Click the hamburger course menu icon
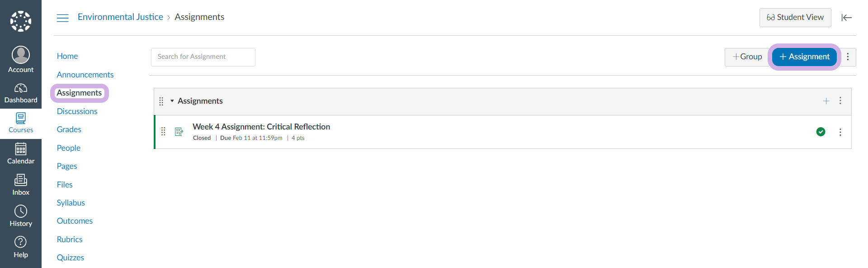 63,18
